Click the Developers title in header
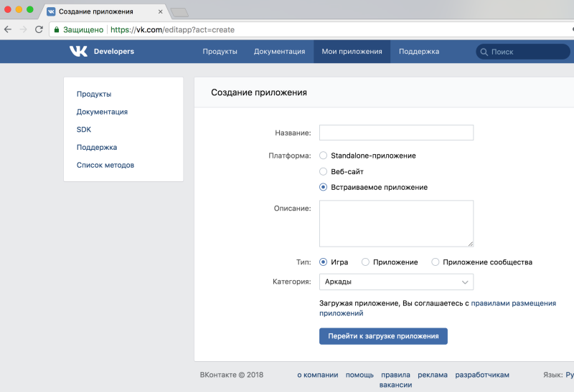 pos(114,52)
